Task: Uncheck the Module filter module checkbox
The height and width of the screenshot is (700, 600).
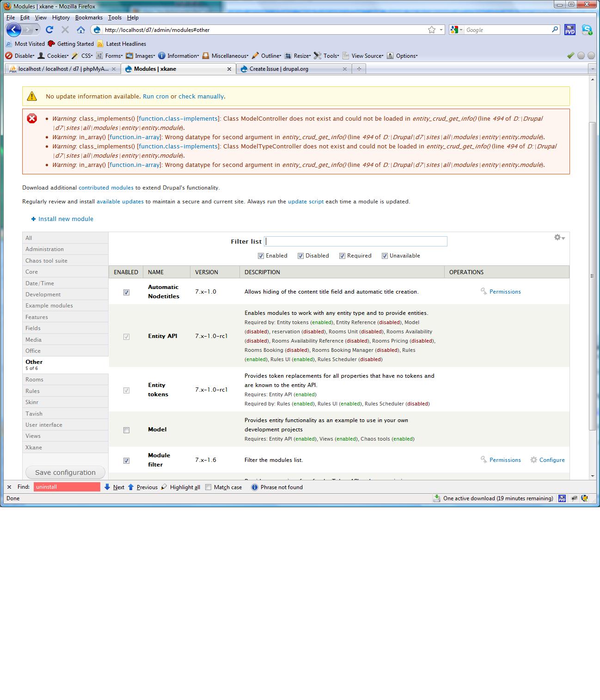Action: [126, 461]
